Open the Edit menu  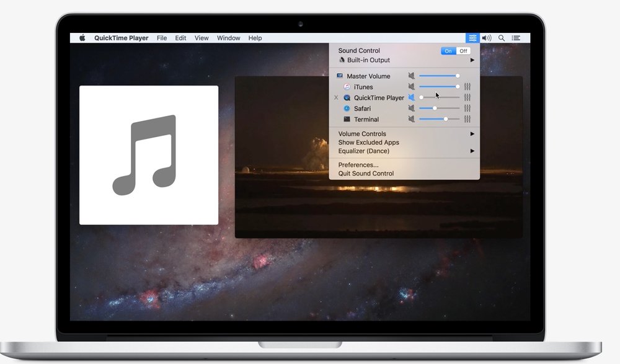pyautogui.click(x=180, y=38)
